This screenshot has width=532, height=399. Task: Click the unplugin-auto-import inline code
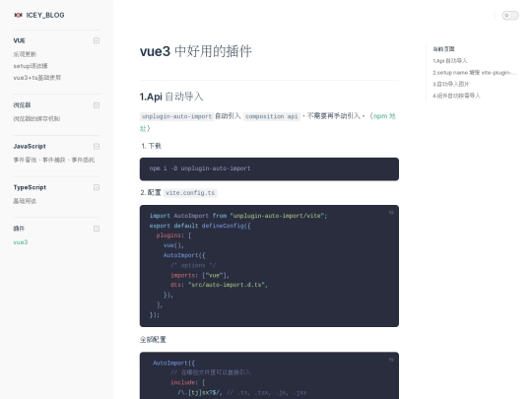(176, 116)
